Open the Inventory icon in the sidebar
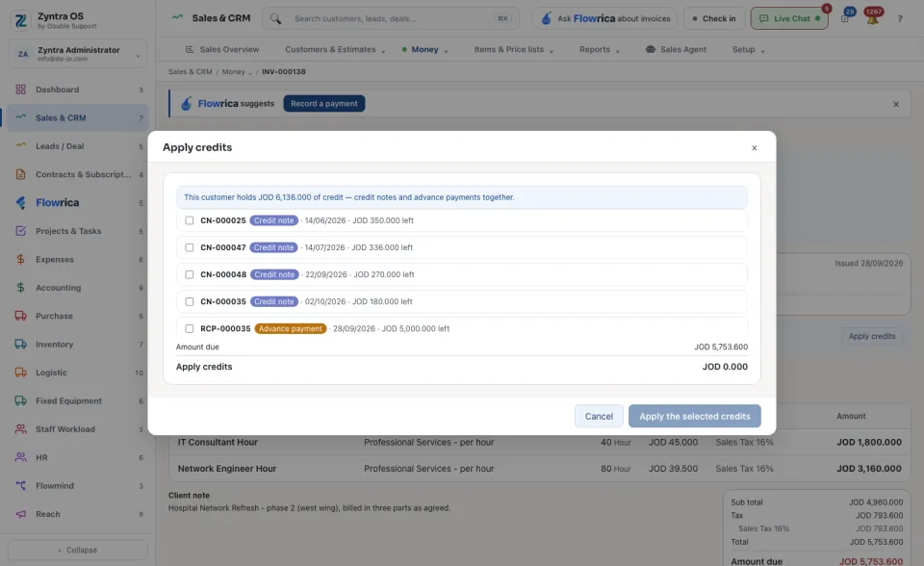The image size is (924, 566). (20, 345)
